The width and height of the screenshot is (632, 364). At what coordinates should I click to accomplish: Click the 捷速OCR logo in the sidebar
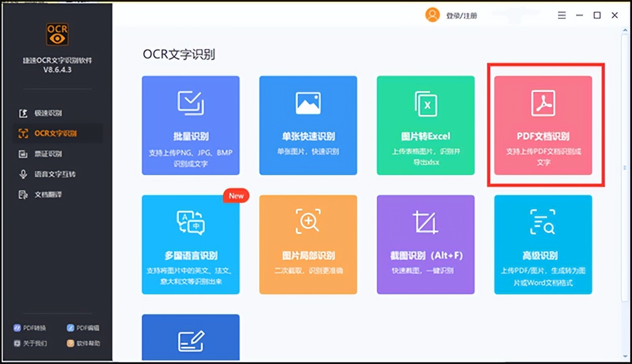tap(56, 34)
